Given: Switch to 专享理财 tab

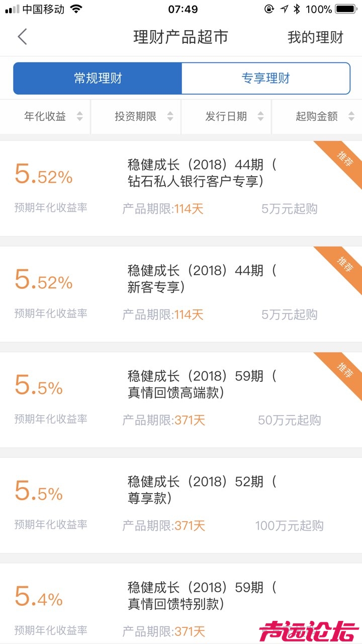Looking at the screenshot, I should (265, 78).
